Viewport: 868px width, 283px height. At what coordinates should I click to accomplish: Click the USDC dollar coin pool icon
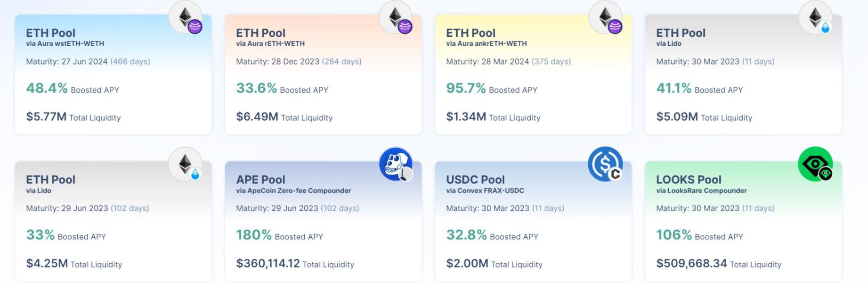tap(606, 164)
